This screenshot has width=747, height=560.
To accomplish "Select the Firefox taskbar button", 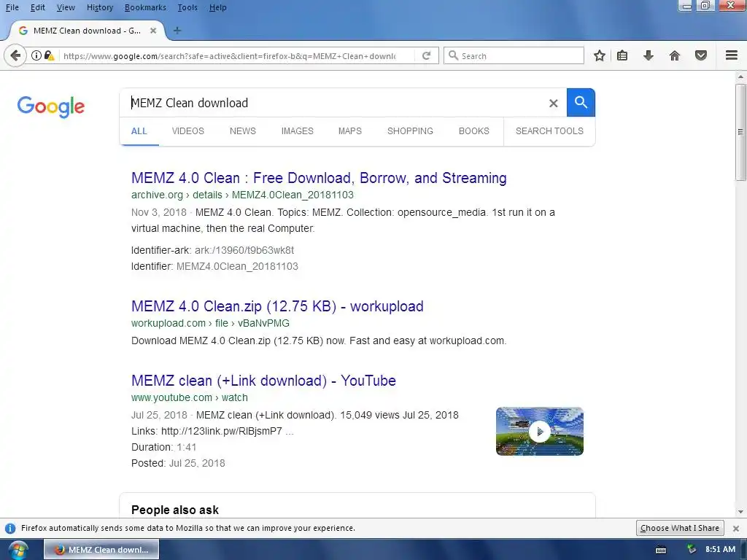I will pos(101,550).
